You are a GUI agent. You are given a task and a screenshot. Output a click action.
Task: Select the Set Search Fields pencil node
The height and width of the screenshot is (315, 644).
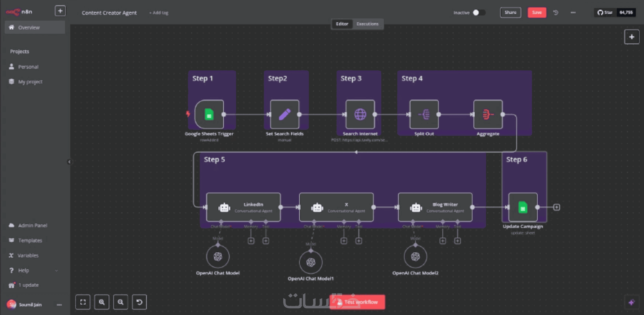tap(285, 114)
